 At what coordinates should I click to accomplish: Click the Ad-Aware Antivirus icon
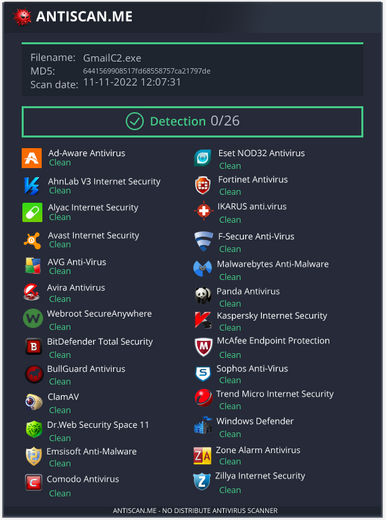point(32,158)
